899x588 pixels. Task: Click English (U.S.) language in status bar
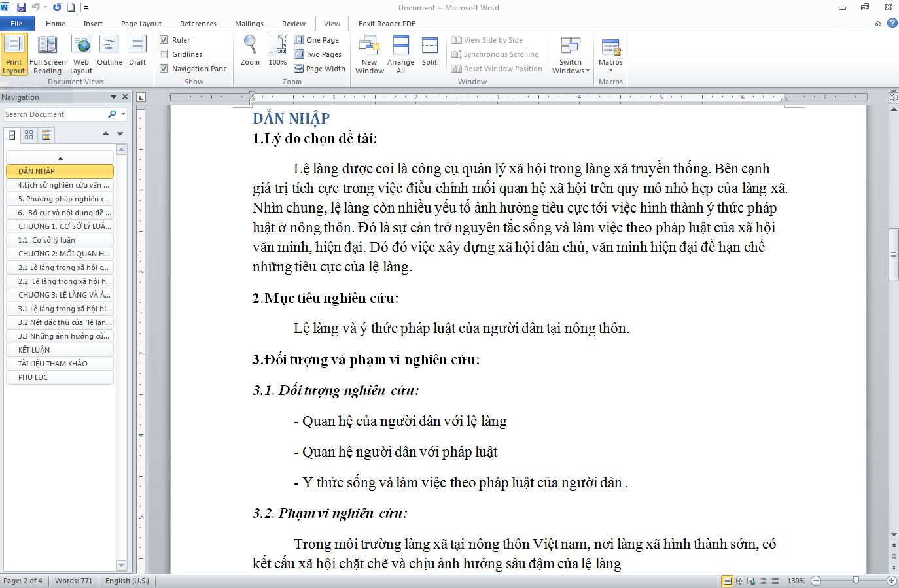[x=127, y=581]
